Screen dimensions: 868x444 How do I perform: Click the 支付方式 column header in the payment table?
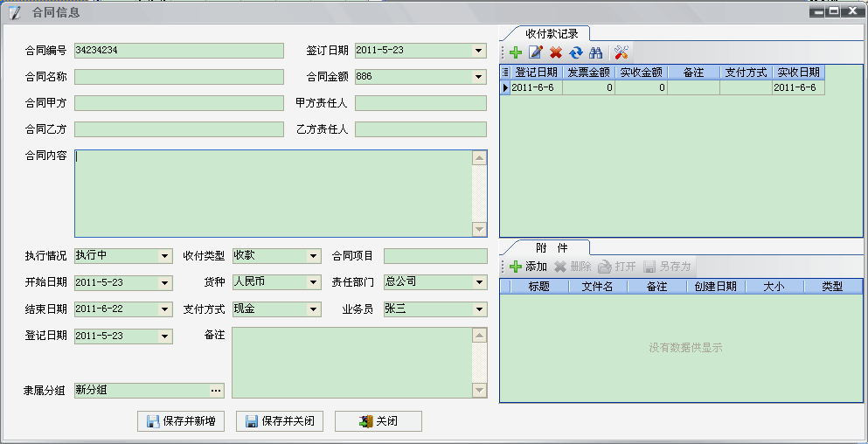coord(746,72)
